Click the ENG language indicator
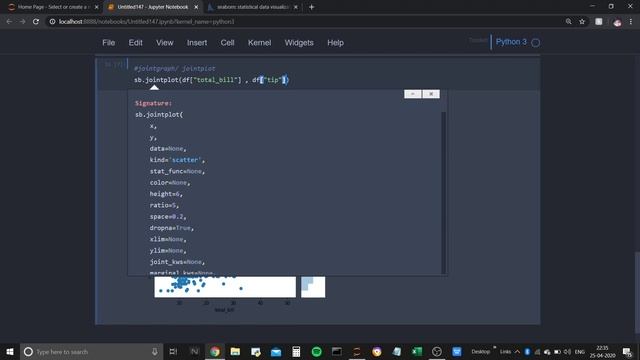 click(x=580, y=351)
